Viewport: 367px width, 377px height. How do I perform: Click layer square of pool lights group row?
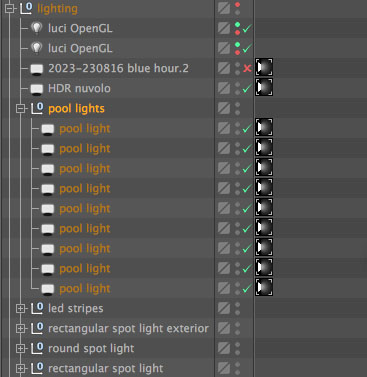224,108
